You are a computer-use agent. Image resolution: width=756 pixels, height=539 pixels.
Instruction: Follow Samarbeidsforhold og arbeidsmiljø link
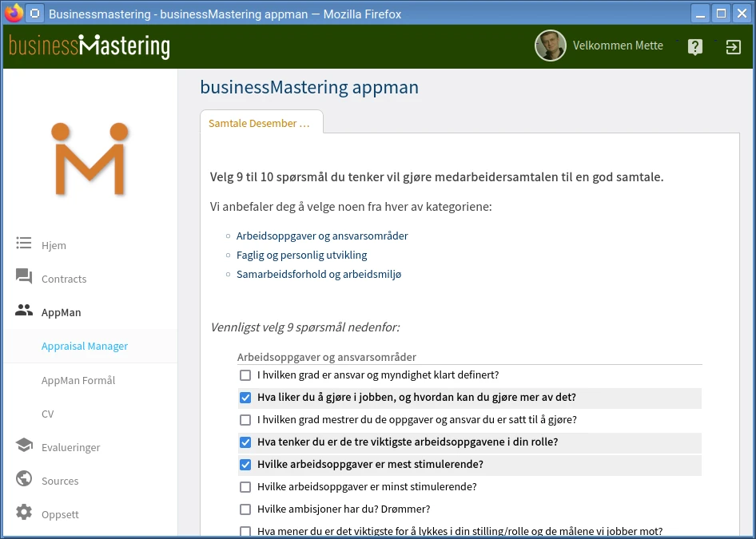[319, 275]
